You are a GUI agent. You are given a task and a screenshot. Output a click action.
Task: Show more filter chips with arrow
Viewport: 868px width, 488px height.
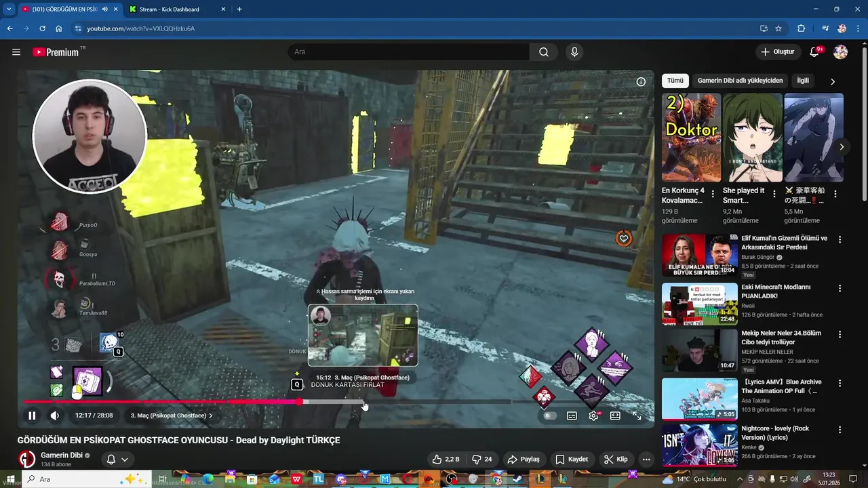click(x=833, y=81)
